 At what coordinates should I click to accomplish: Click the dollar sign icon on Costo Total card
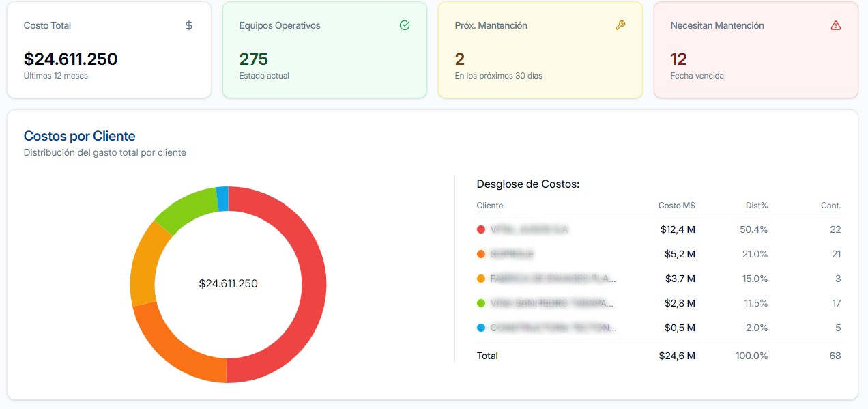pyautogui.click(x=189, y=25)
